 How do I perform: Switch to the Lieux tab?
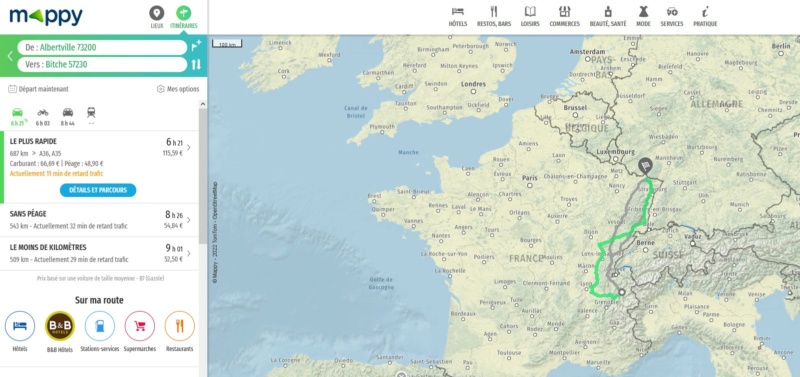(x=157, y=16)
